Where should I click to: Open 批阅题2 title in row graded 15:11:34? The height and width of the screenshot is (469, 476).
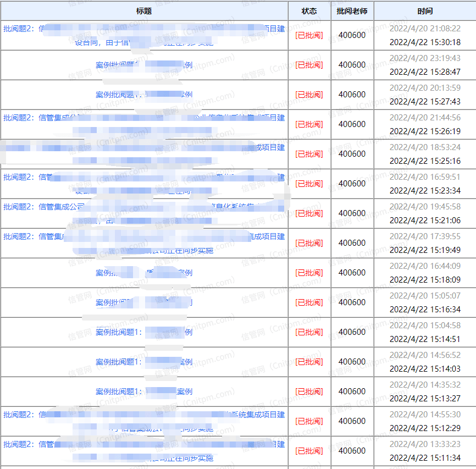[x=20, y=444]
